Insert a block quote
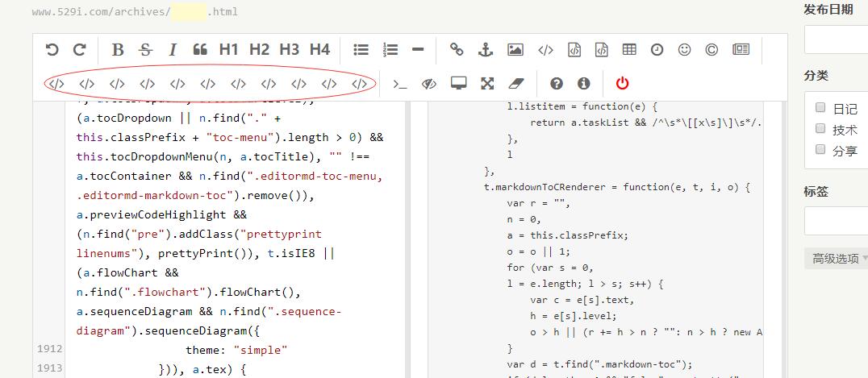 point(200,50)
